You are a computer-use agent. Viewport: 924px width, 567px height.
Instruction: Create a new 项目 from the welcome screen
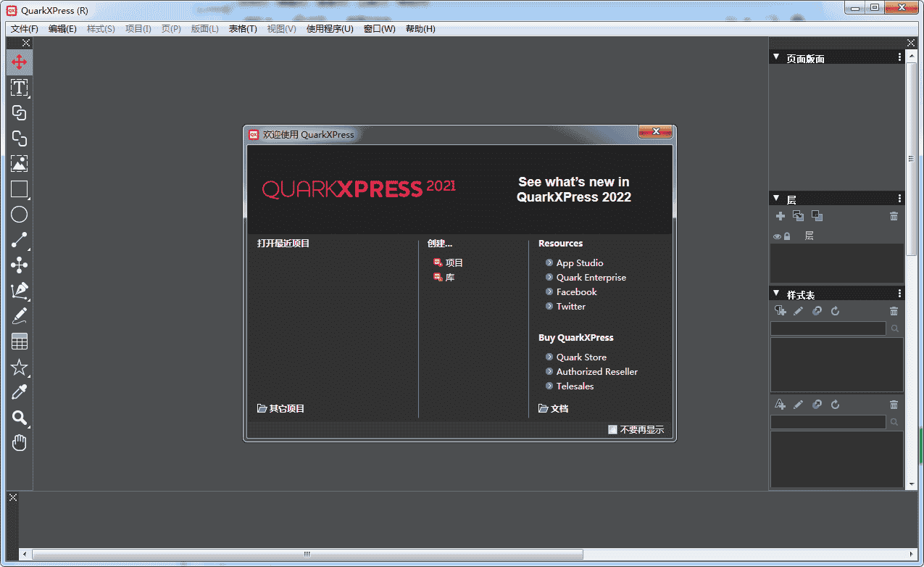coord(455,262)
